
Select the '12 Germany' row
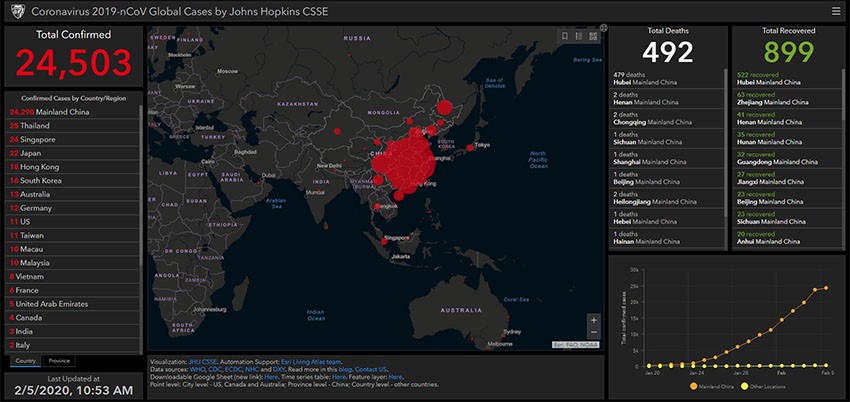pos(73,208)
